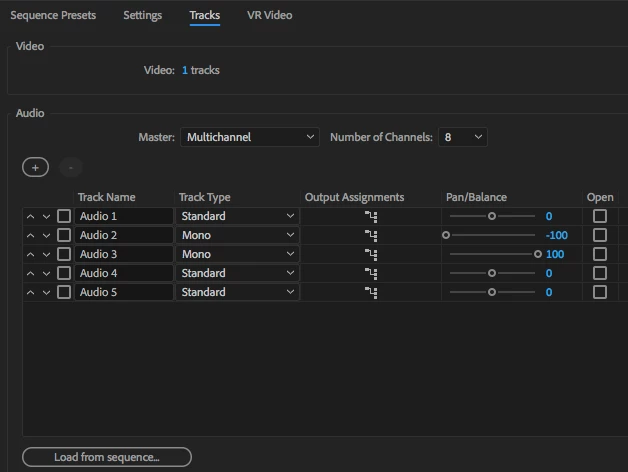Enable Open checkbox for Audio 2
Image resolution: width=628 pixels, height=472 pixels.
coord(600,235)
